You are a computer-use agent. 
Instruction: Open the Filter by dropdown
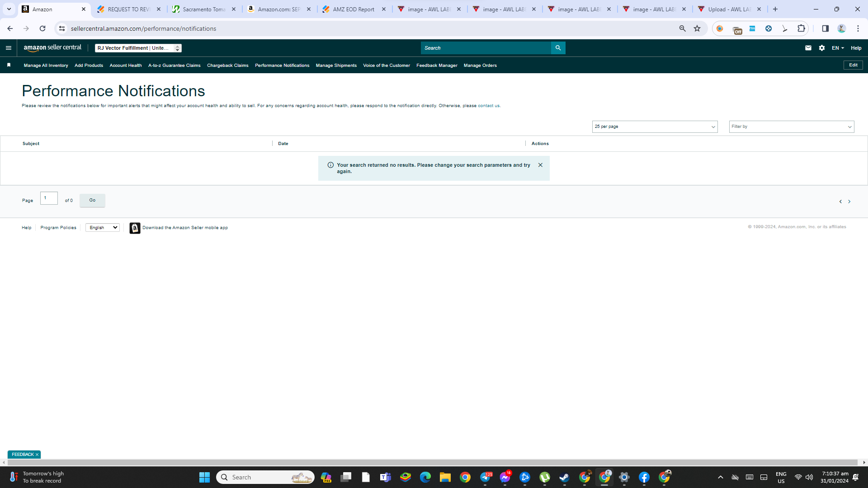(791, 127)
